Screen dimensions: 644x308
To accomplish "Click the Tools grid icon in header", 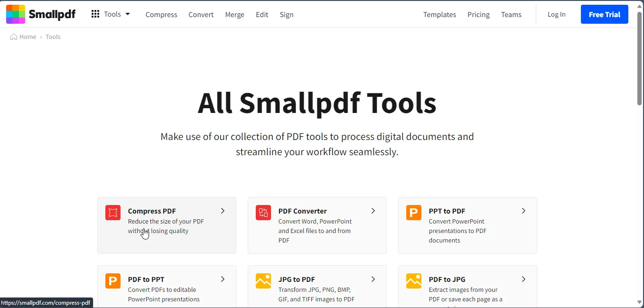I will [x=95, y=14].
